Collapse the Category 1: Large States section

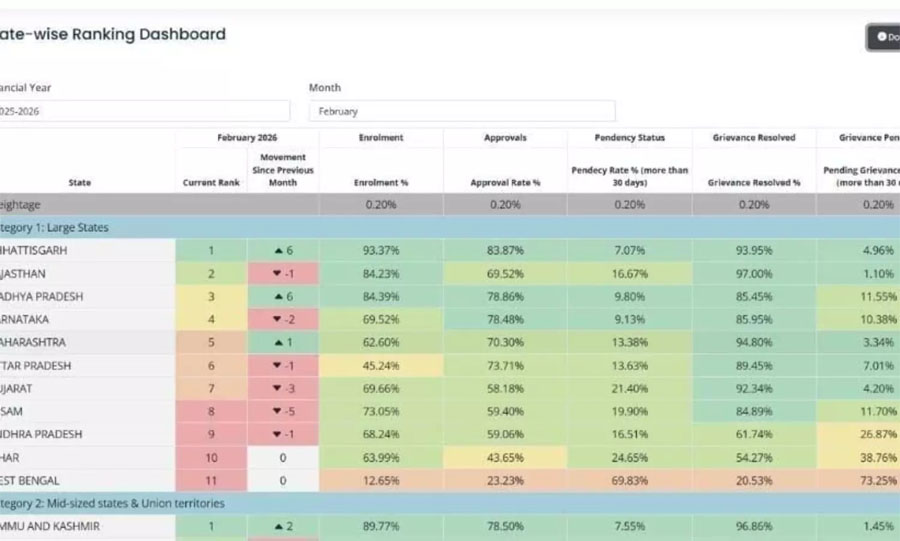point(60,227)
